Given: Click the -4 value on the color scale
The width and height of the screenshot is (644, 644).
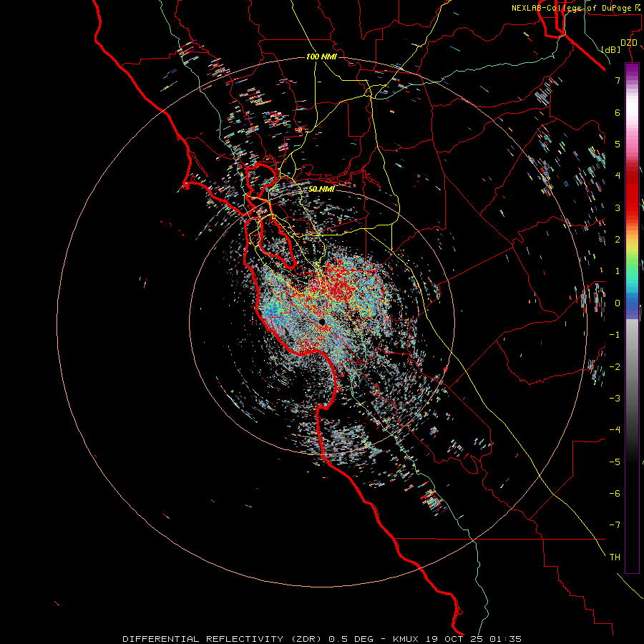Looking at the screenshot, I should pyautogui.click(x=615, y=429).
